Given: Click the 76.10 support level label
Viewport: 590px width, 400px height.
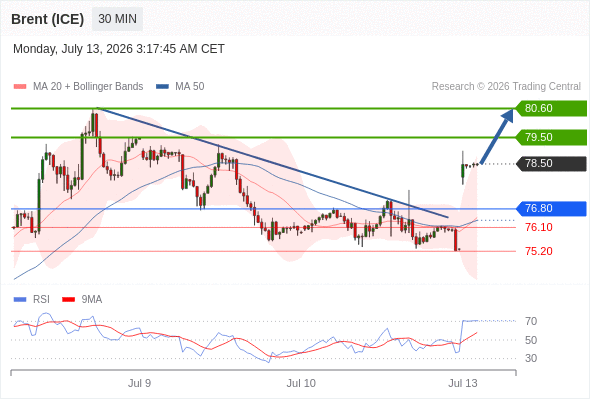Looking at the screenshot, I should [x=539, y=227].
